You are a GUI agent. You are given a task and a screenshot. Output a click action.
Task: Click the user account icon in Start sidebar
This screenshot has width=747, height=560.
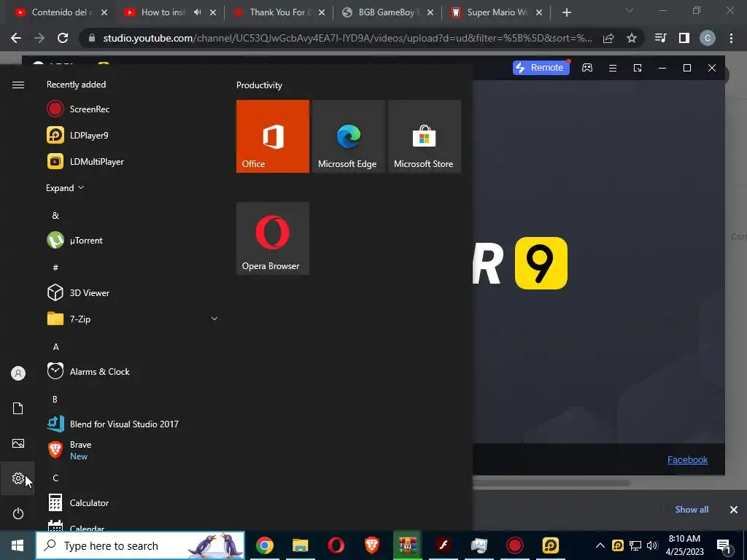[x=18, y=373]
